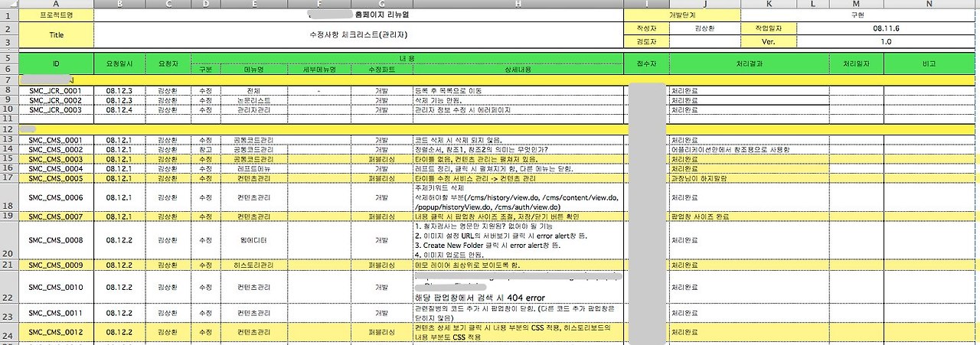Select row 7 header
980x345 pixels.
click(8, 80)
